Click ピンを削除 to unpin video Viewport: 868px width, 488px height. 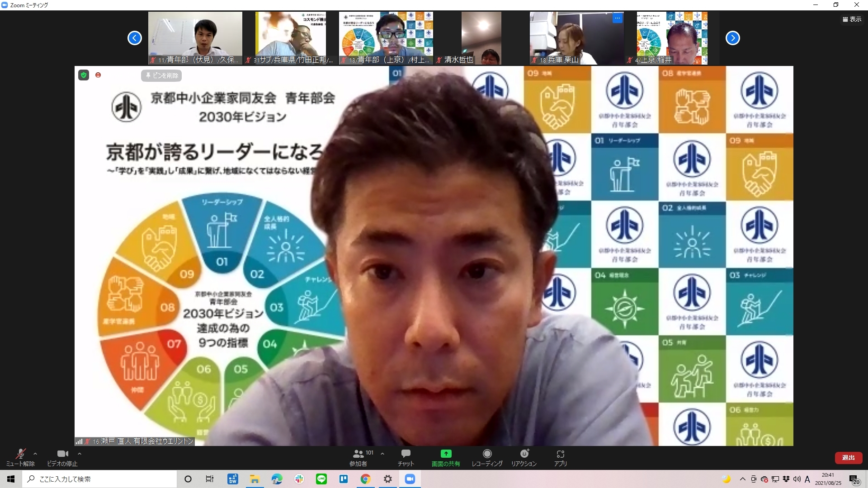pyautogui.click(x=161, y=75)
